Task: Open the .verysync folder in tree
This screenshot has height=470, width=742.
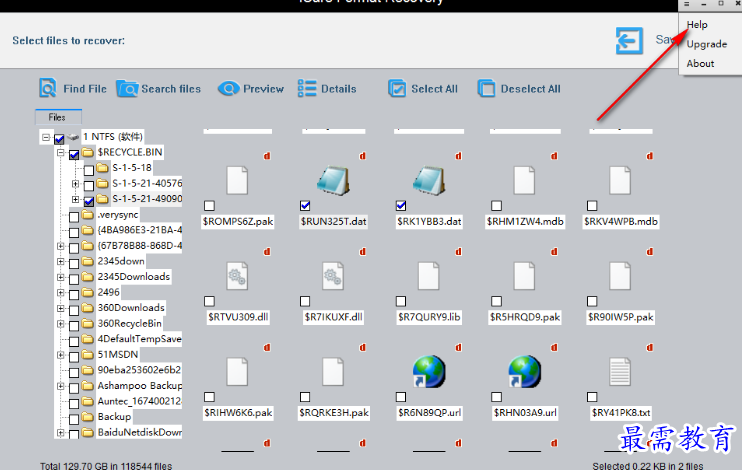Action: (x=118, y=214)
